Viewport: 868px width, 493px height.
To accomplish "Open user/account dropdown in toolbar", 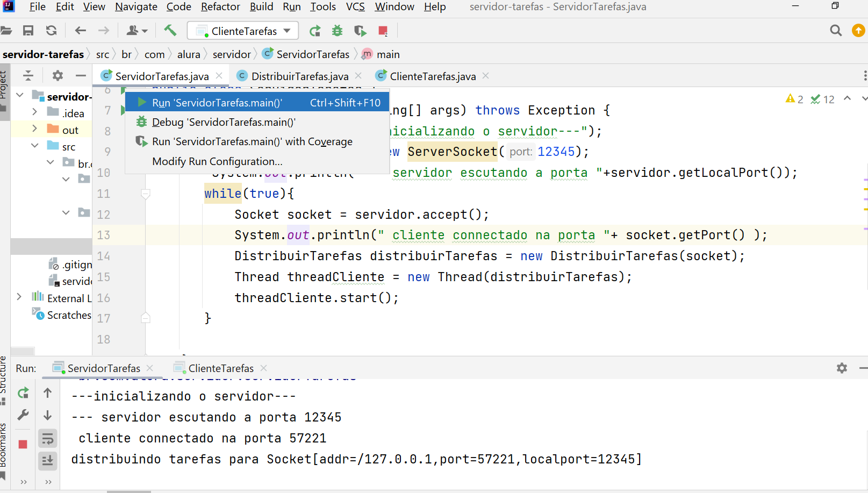I will pos(137,31).
